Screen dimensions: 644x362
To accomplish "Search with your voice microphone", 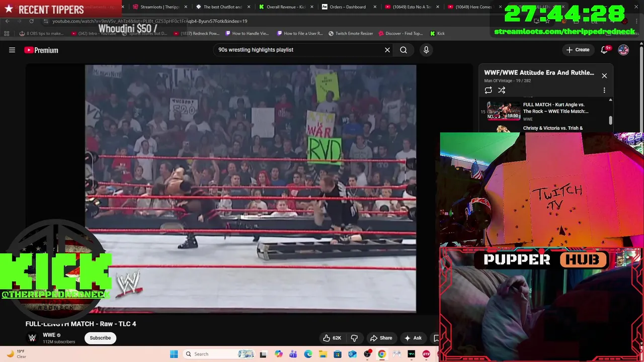I will click(426, 50).
